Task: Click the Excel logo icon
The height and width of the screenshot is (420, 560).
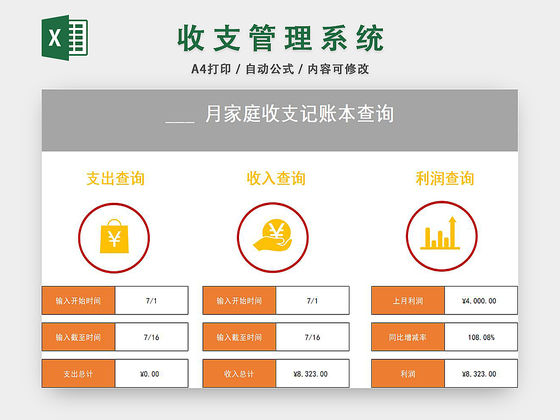Action: click(x=65, y=38)
